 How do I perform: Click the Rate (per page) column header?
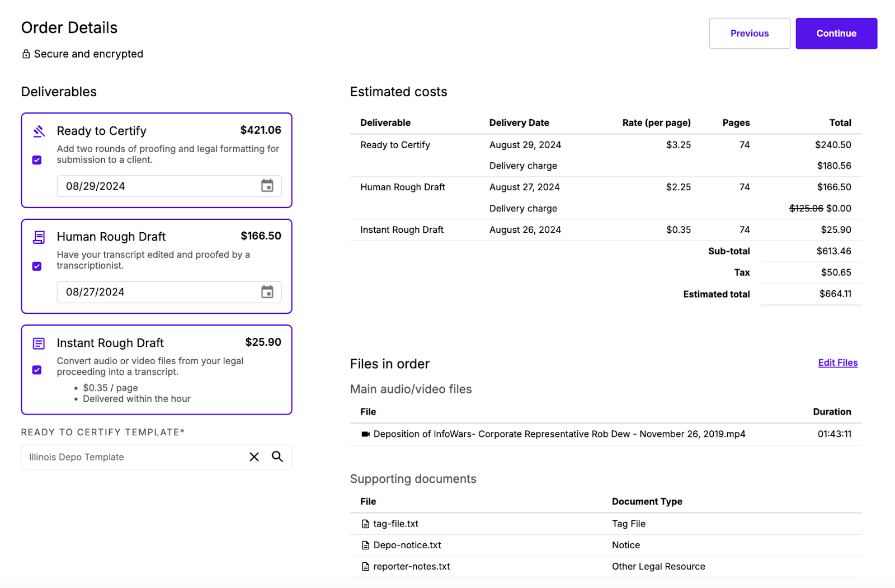click(657, 123)
